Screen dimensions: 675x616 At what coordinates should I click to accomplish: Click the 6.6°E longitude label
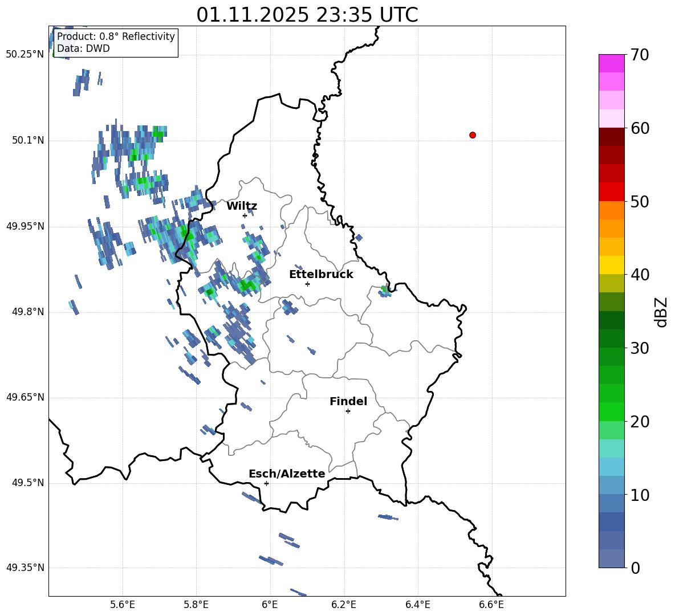tap(491, 605)
